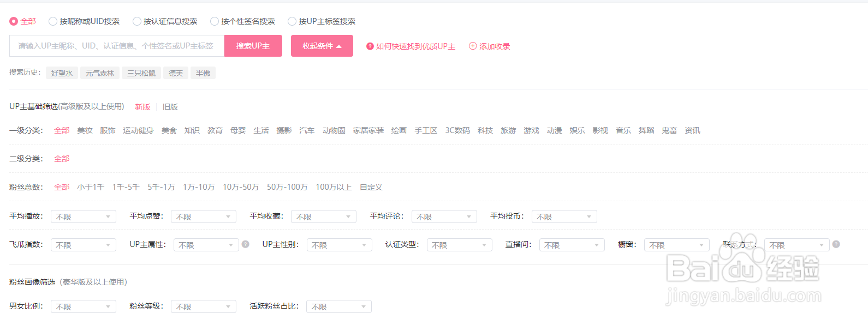Click help icon next to 联系方式
This screenshot has width=868, height=325.
click(836, 244)
